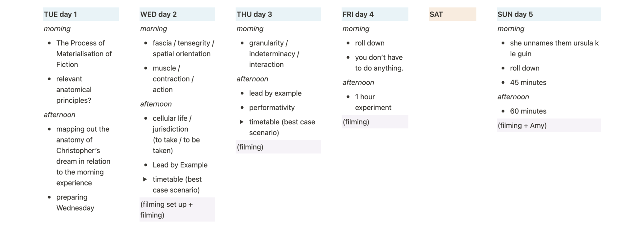The height and width of the screenshot is (229, 644).
Task: Click the orange SAT heading block
Action: [x=452, y=14]
